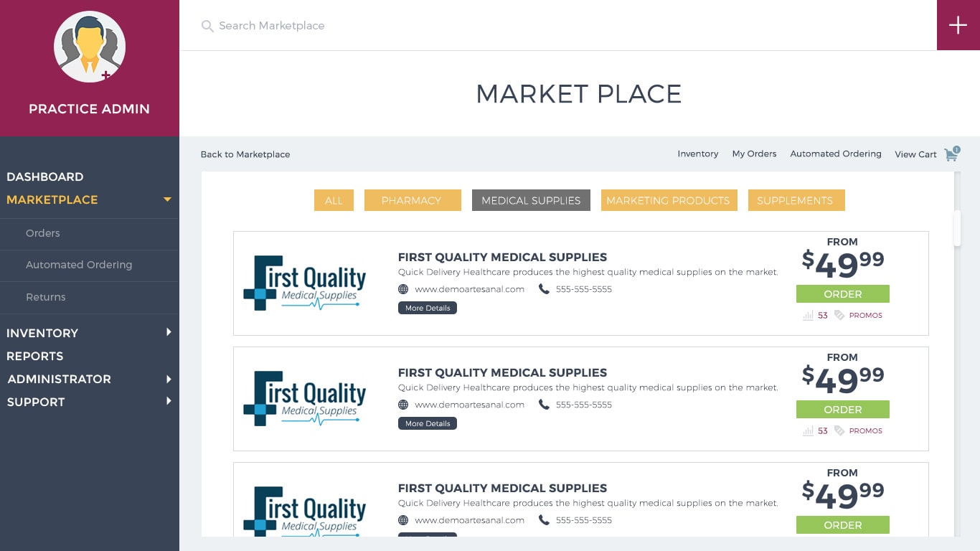Click the search magnifier icon

pos(207,27)
